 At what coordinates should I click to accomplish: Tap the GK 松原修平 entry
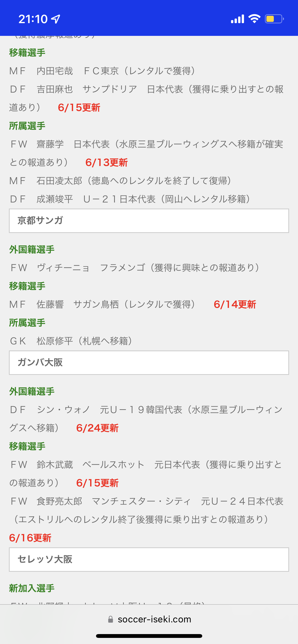(71, 341)
